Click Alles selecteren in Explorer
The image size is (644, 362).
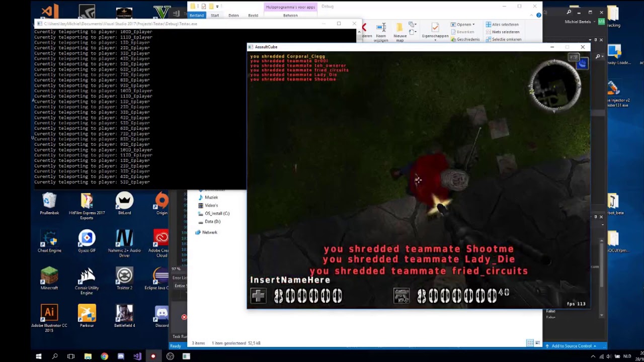click(502, 24)
